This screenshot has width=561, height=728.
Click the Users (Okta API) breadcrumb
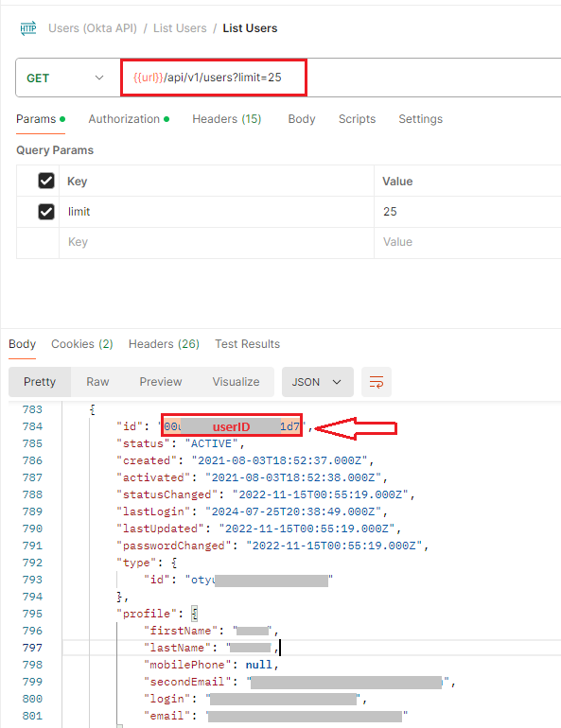[93, 28]
